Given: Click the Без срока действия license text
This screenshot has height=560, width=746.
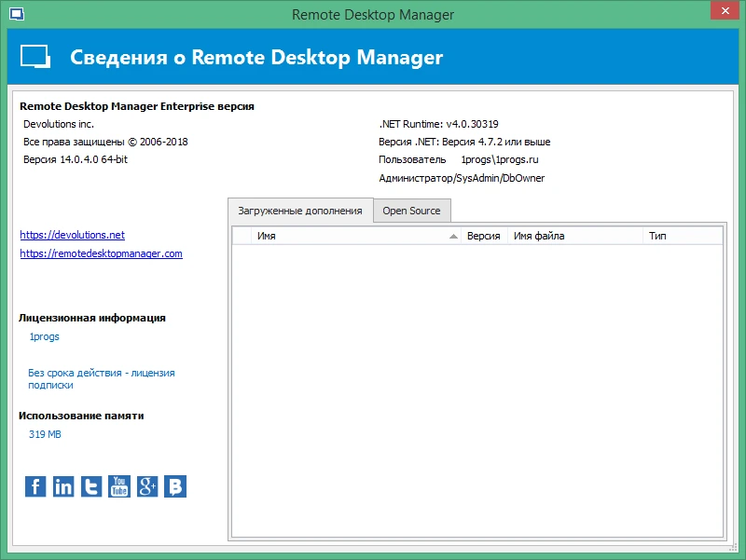Looking at the screenshot, I should pos(102,379).
